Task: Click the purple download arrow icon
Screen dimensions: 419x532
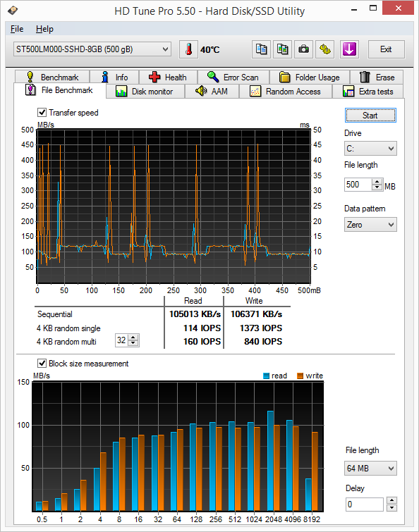Action: click(349, 49)
